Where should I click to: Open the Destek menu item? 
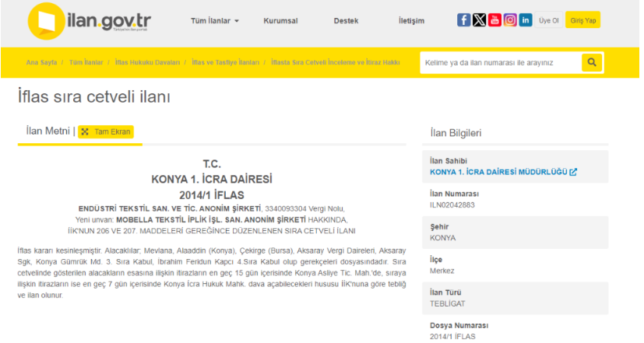pyautogui.click(x=346, y=21)
